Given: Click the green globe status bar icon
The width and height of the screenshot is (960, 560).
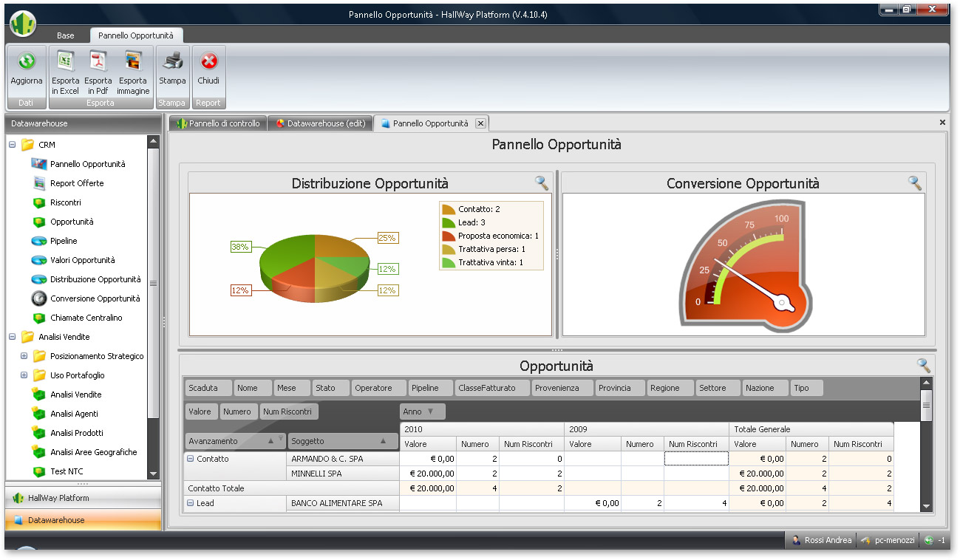Looking at the screenshot, I should point(930,540).
